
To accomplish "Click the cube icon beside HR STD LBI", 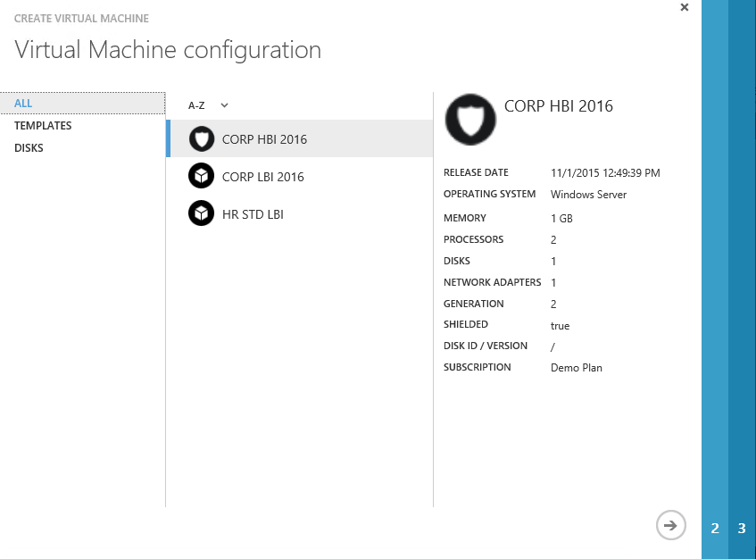I will [x=201, y=213].
